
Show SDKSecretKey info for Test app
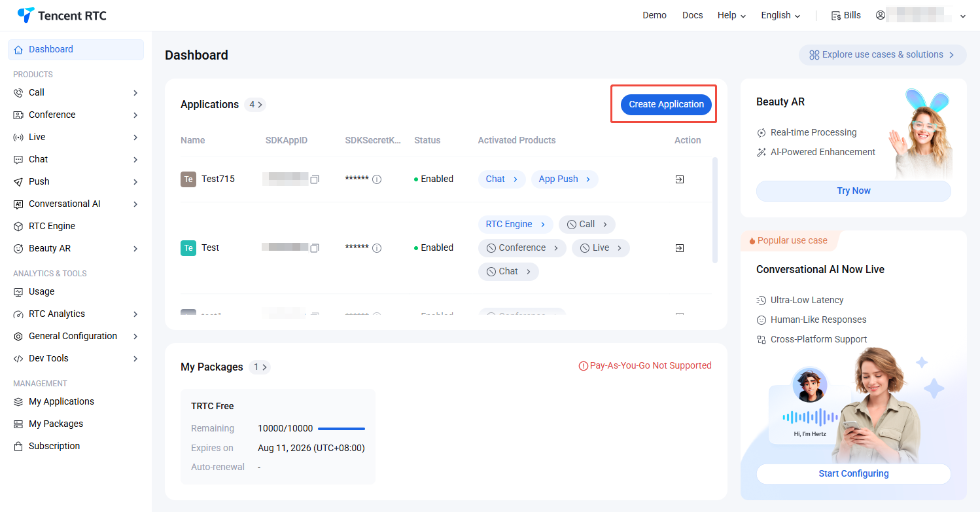pyautogui.click(x=377, y=248)
